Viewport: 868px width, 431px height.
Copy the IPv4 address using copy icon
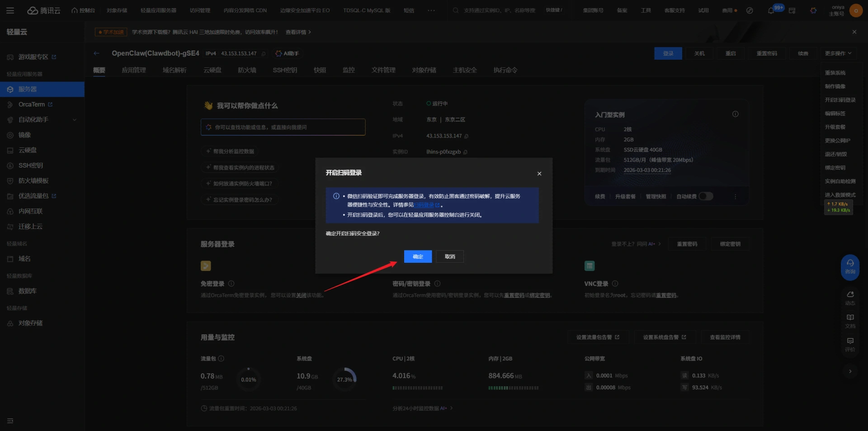467,136
